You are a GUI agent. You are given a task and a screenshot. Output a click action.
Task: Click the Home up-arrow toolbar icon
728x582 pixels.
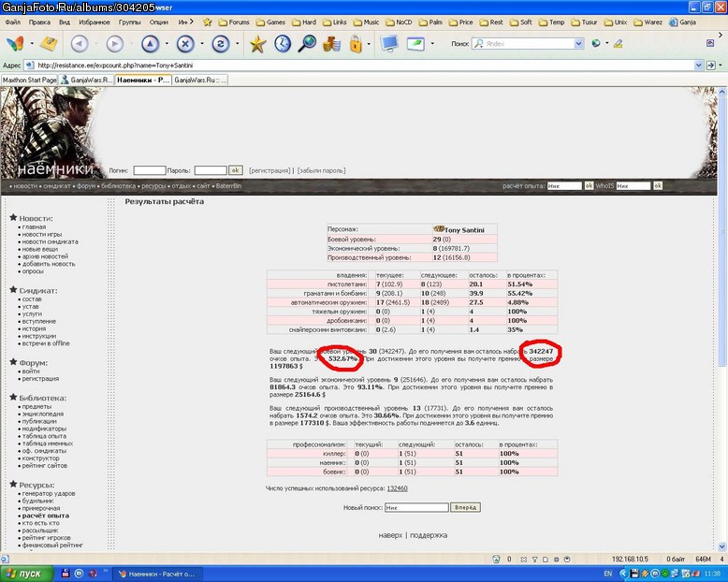pos(150,44)
